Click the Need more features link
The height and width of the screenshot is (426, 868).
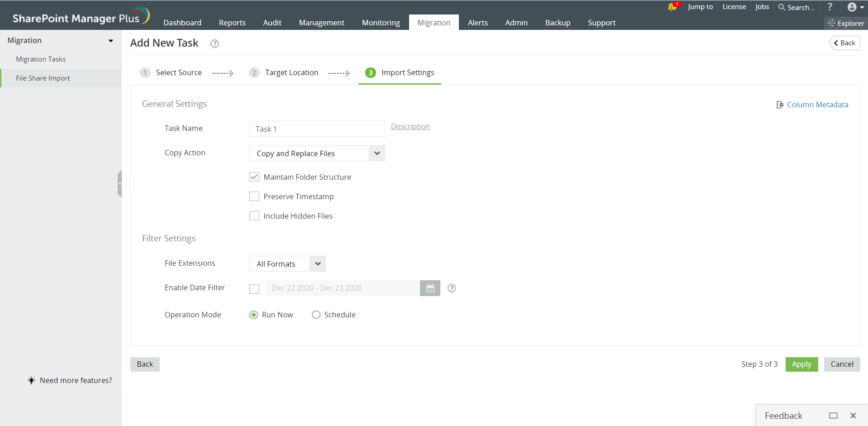point(76,380)
